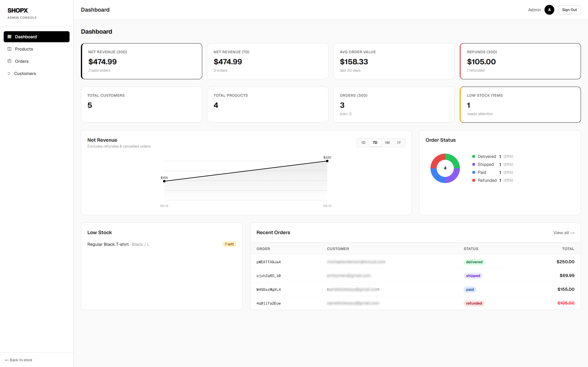The width and height of the screenshot is (588, 367).
Task: Click the Total Customers card
Action: [142, 105]
